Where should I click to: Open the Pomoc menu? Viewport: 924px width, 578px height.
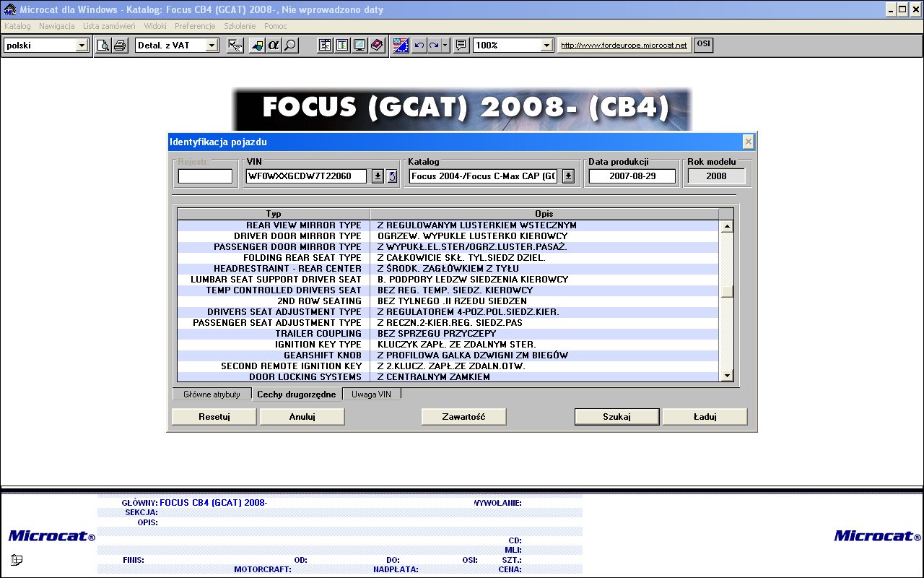(276, 26)
